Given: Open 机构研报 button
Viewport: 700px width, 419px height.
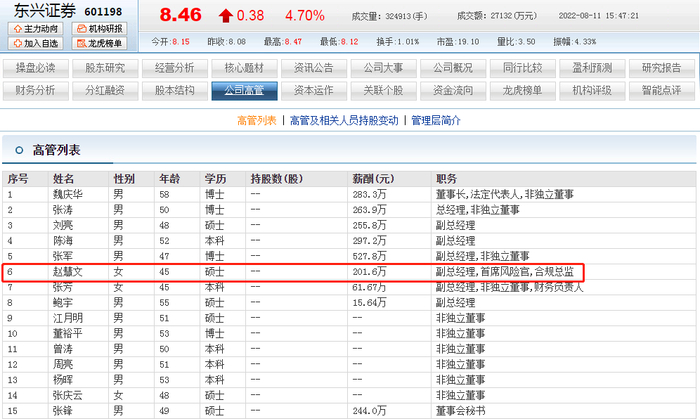Looking at the screenshot, I should click(x=100, y=29).
